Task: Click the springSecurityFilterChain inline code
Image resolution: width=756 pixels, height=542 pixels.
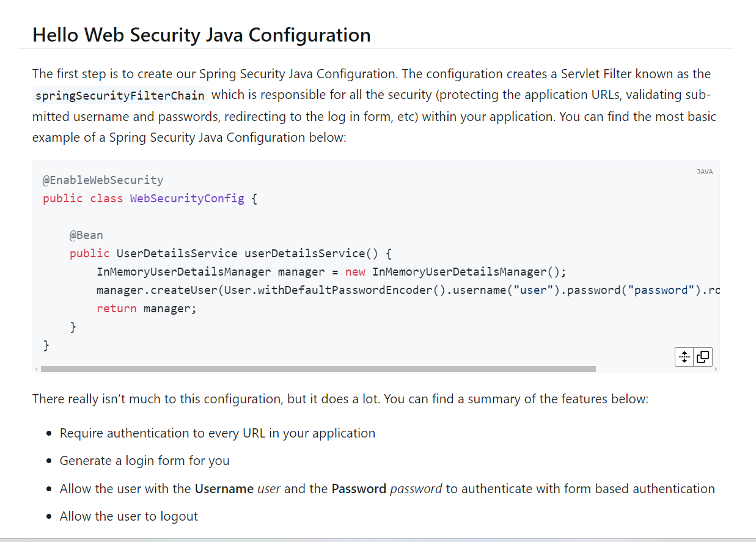Action: tap(120, 95)
